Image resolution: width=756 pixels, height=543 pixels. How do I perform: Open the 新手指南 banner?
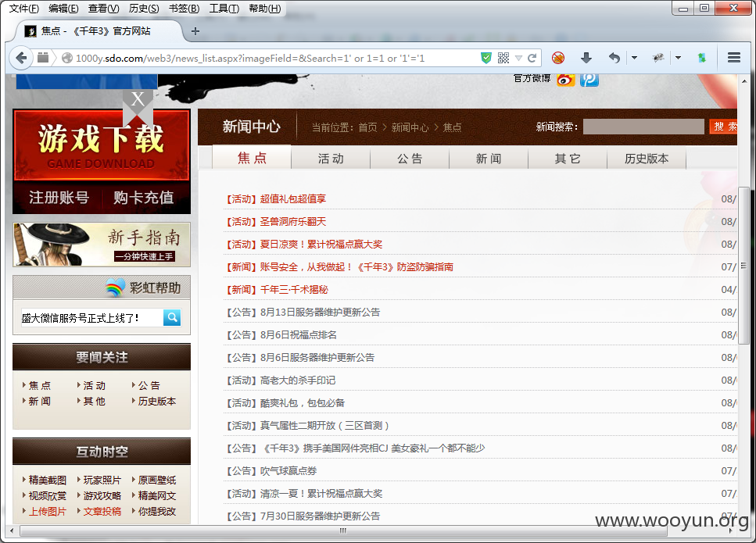coord(102,245)
